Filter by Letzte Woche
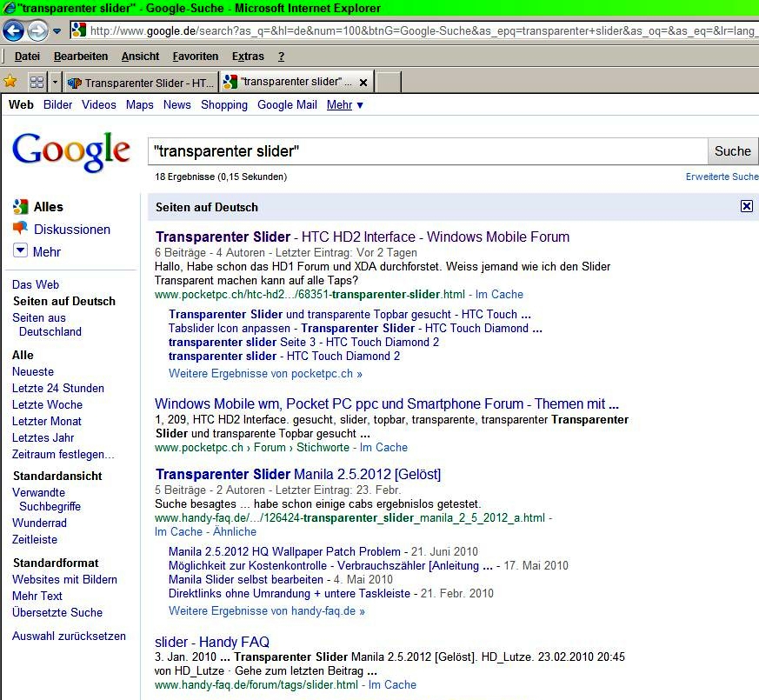This screenshot has height=700, width=759. pyautogui.click(x=48, y=404)
